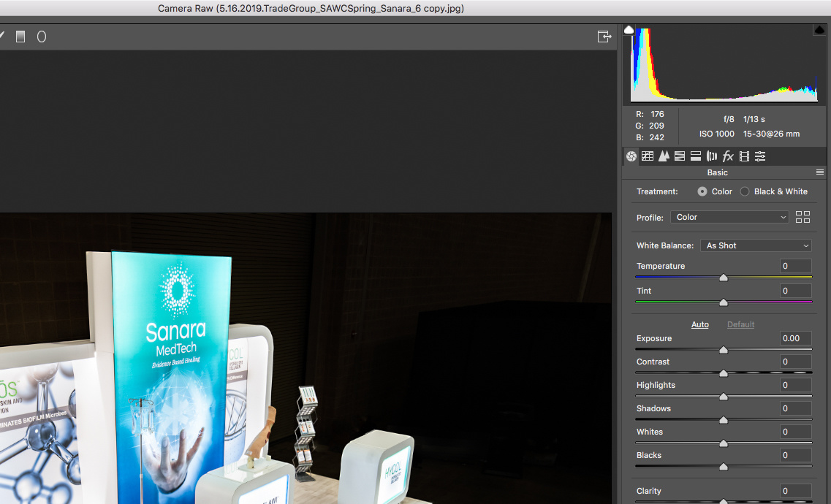Viewport: 831px width, 504px height.
Task: Open the Effects (fx) panel
Action: (728, 156)
